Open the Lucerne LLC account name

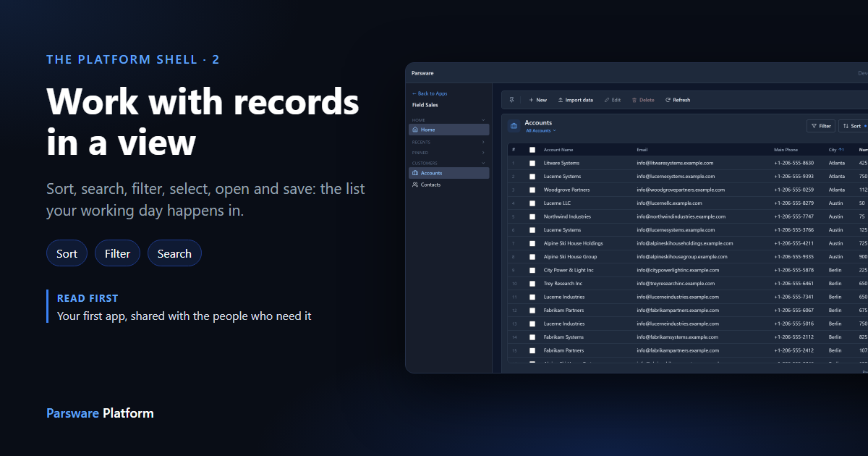coord(557,203)
